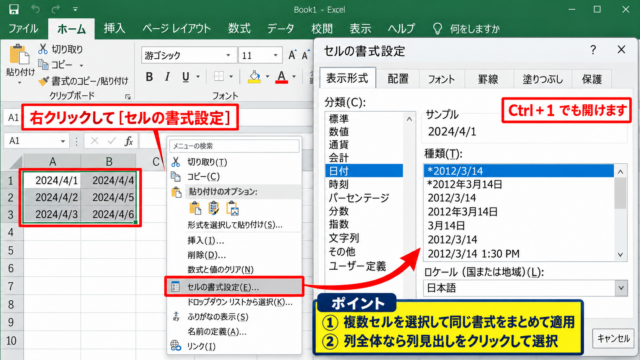This screenshot has width=640, height=360.
Task: Click the Save icon in title bar
Action: [14, 9]
